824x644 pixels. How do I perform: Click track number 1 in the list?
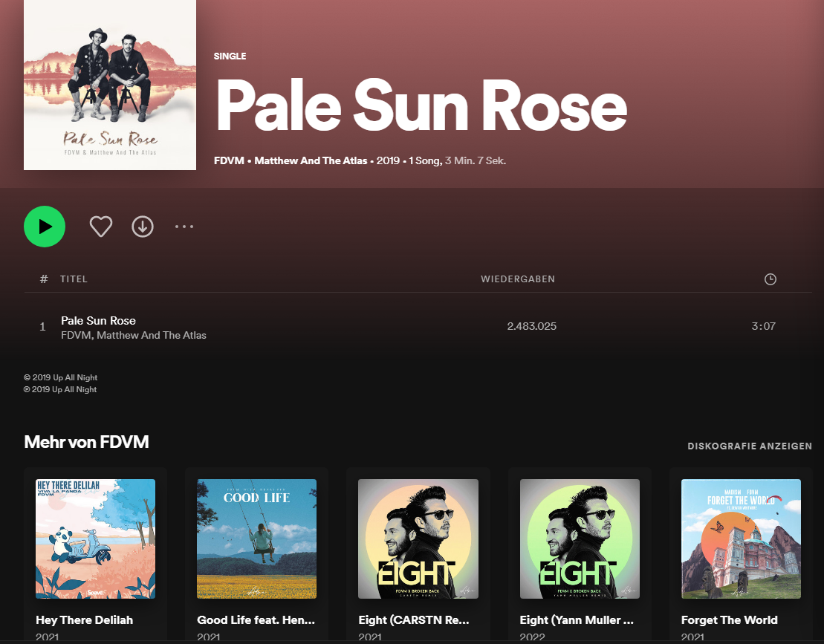[42, 327]
